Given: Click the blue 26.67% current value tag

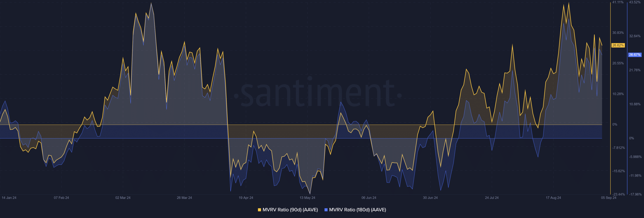Looking at the screenshot, I should pyautogui.click(x=635, y=55).
